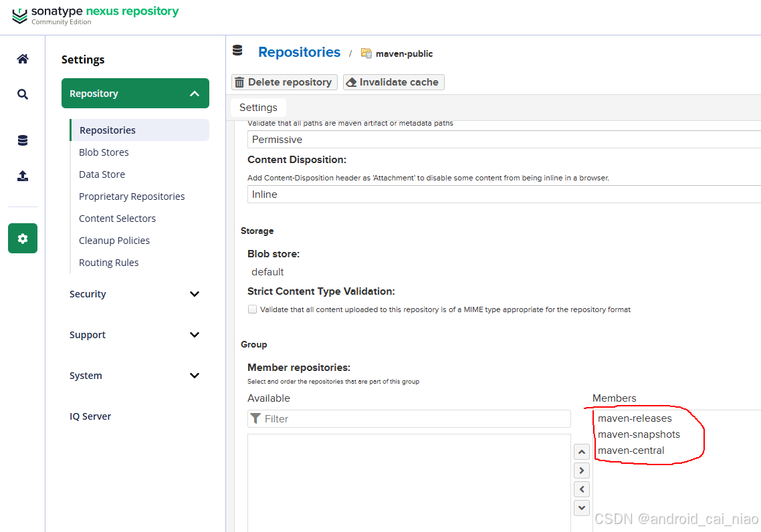Expand the Support section
Image resolution: width=761 pixels, height=532 pixels.
tap(135, 335)
